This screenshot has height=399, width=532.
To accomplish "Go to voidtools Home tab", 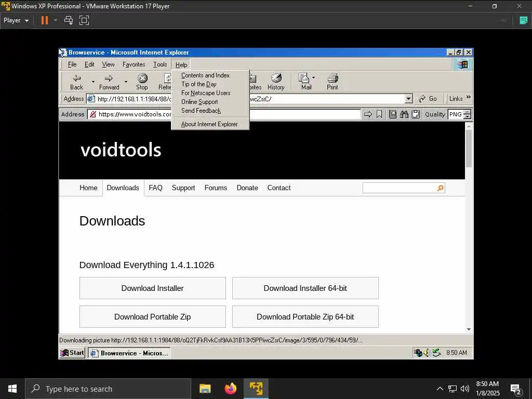I will point(88,188).
